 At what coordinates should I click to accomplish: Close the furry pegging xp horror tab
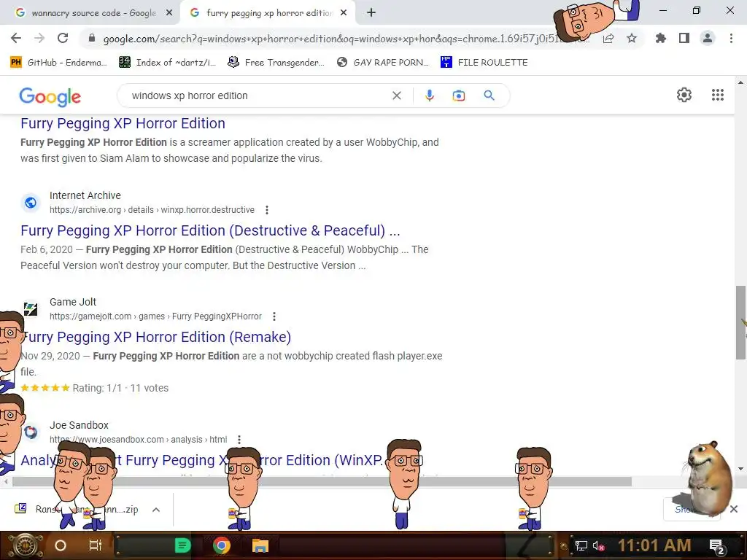click(344, 13)
